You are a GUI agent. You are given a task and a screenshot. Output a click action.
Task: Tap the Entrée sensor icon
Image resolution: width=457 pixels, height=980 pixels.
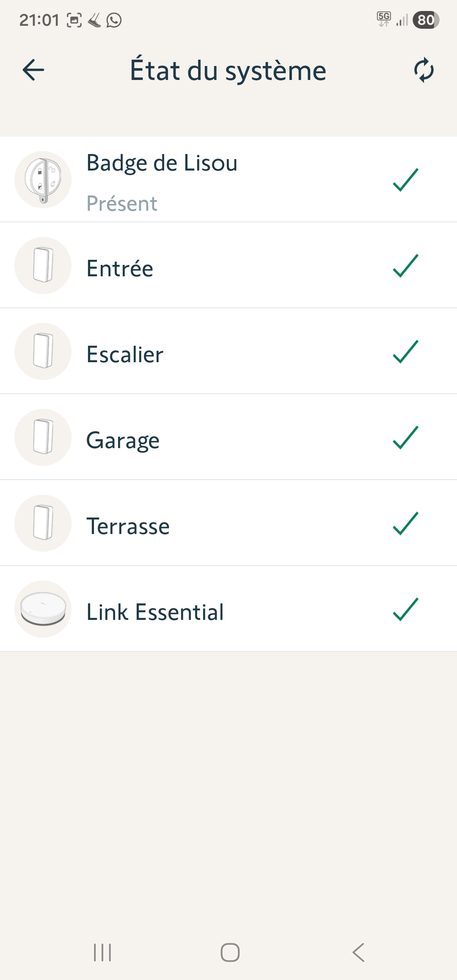click(43, 265)
